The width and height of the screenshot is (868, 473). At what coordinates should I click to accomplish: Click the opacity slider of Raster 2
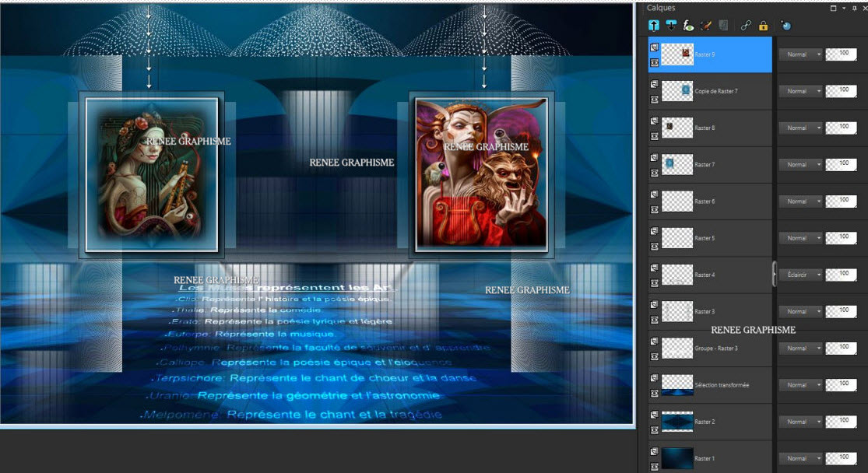(x=841, y=422)
